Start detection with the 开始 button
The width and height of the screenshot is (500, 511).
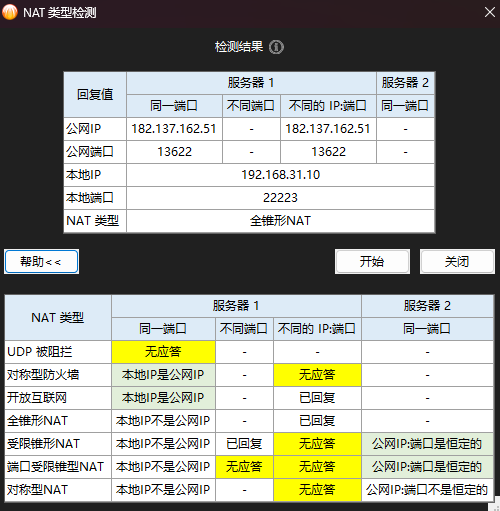372,262
